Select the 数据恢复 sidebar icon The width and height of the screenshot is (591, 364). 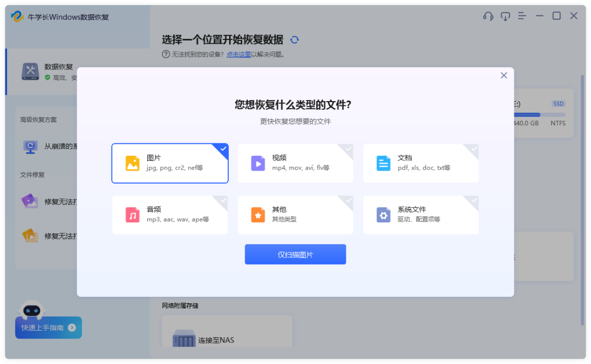[30, 71]
